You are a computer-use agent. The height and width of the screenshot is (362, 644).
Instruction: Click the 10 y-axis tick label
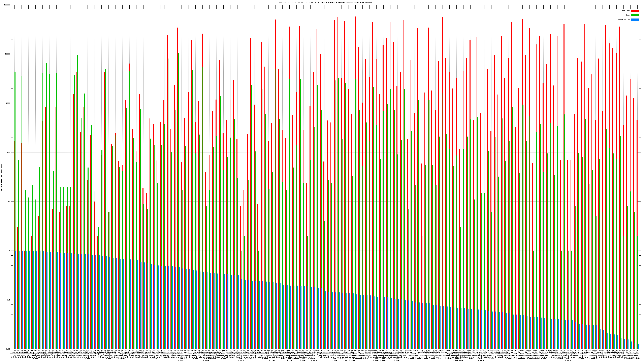click(x=9, y=202)
